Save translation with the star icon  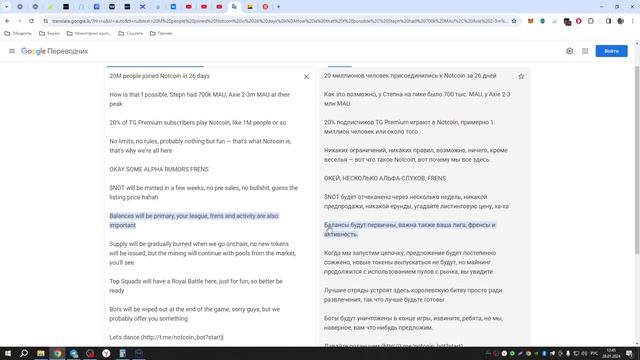(x=521, y=76)
